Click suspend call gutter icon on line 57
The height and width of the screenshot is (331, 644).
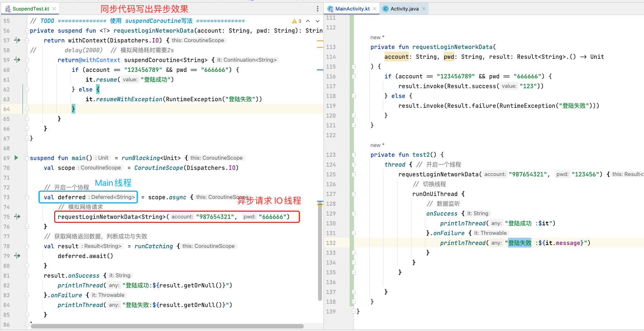17,40
